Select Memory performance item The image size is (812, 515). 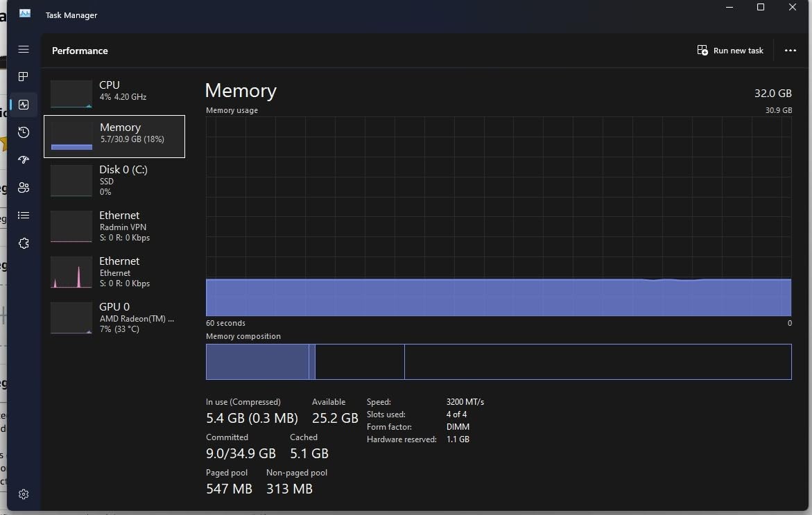[x=114, y=136]
